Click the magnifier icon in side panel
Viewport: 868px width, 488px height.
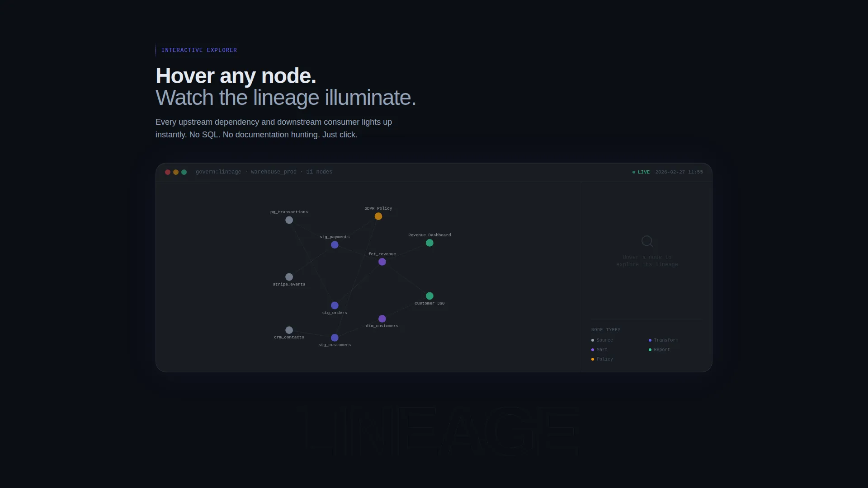tap(647, 241)
